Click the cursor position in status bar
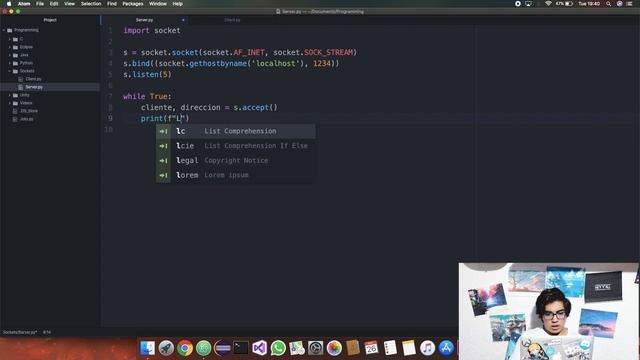Image resolution: width=640 pixels, height=360 pixels. click(47, 332)
